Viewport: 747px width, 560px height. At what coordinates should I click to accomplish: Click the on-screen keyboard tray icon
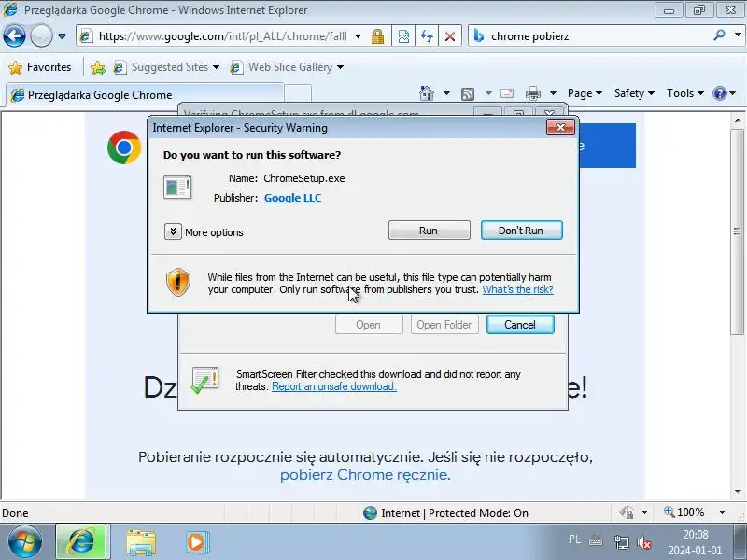[x=596, y=541]
